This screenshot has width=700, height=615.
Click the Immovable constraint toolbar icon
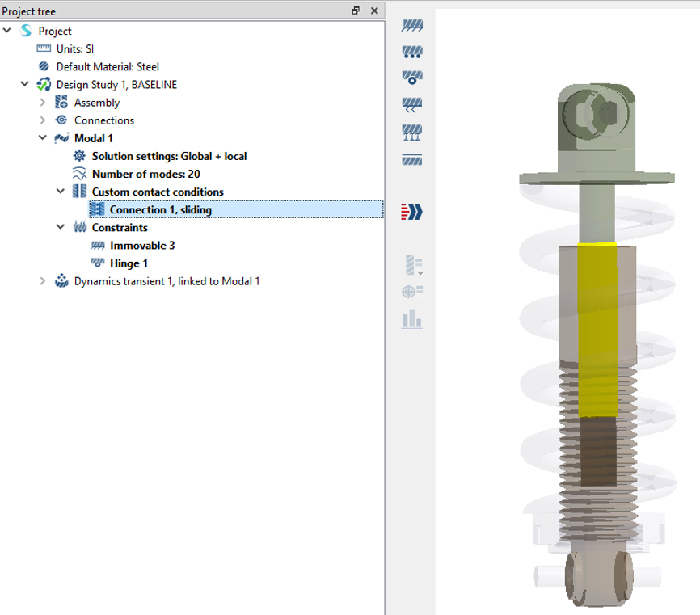pyautogui.click(x=412, y=25)
